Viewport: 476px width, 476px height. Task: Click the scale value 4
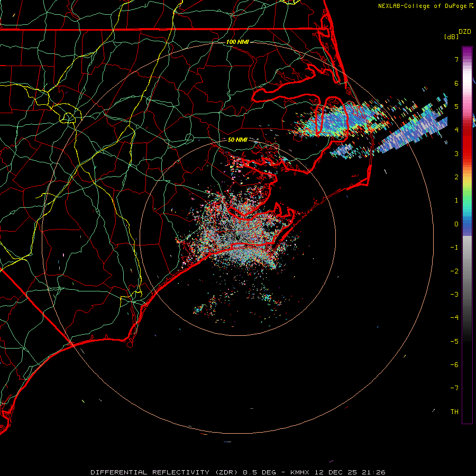[456, 130]
